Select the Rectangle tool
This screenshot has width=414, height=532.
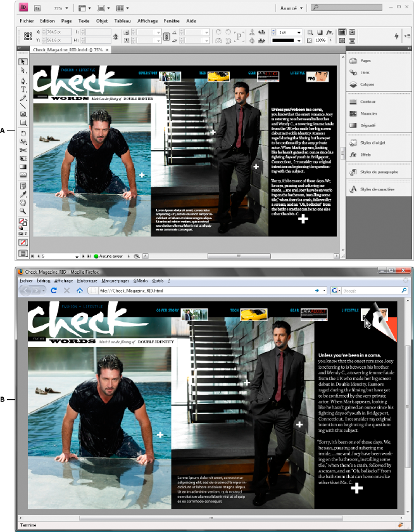[x=23, y=122]
